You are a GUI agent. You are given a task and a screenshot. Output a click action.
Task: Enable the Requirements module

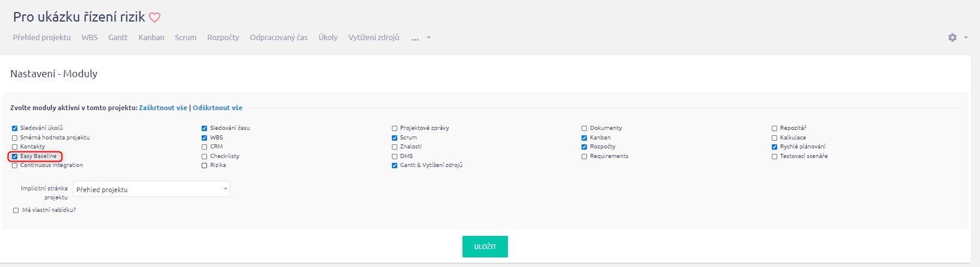pos(585,156)
